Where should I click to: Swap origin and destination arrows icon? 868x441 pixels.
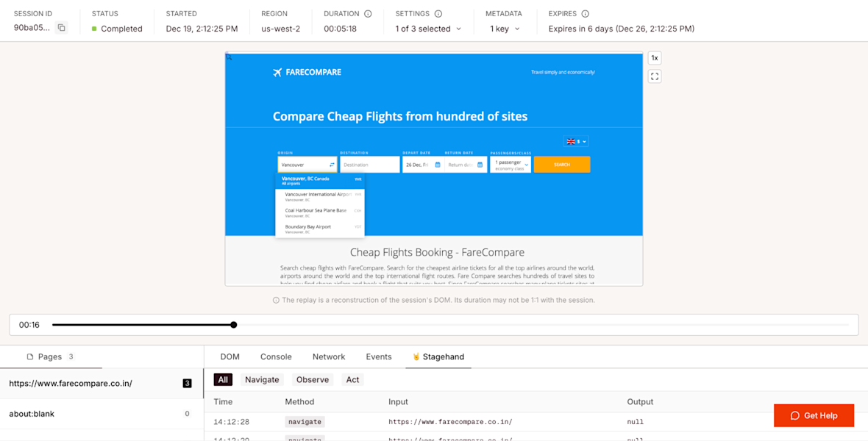tap(332, 165)
